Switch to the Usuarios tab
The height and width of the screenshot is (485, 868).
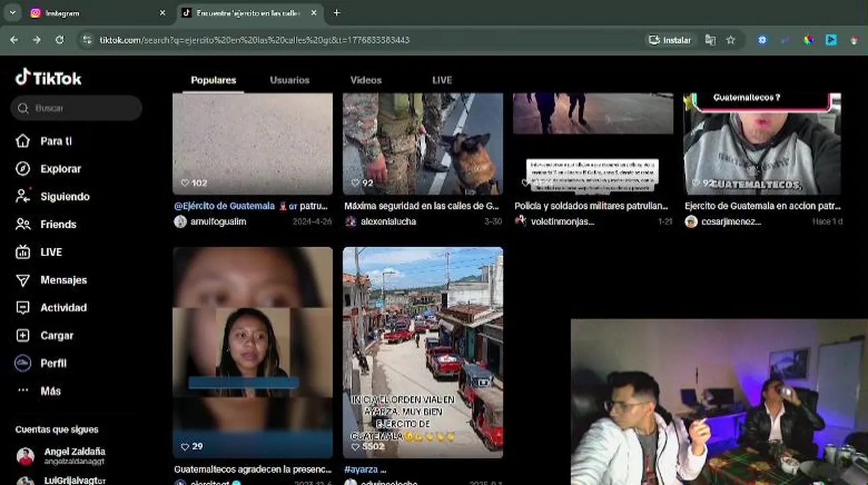290,80
